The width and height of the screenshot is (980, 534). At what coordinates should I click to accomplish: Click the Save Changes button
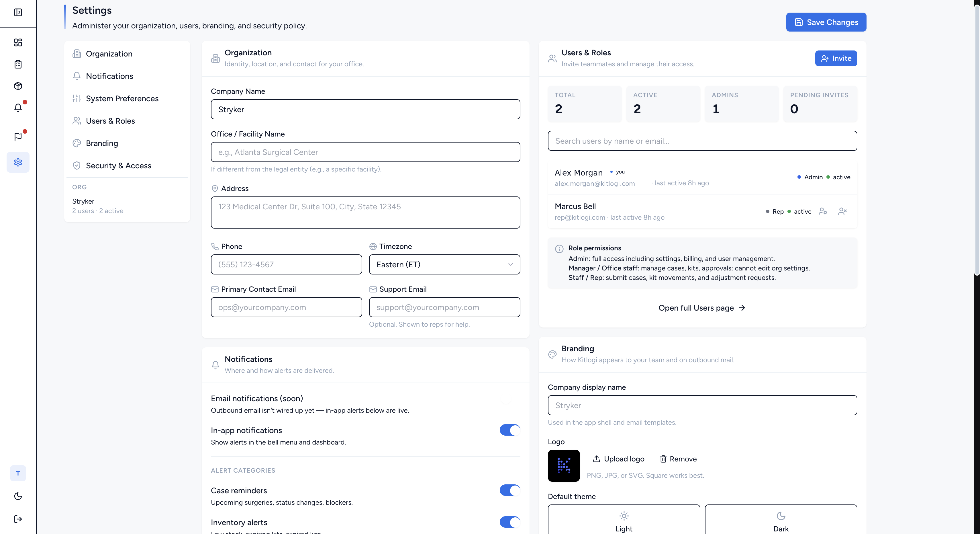[x=826, y=22]
